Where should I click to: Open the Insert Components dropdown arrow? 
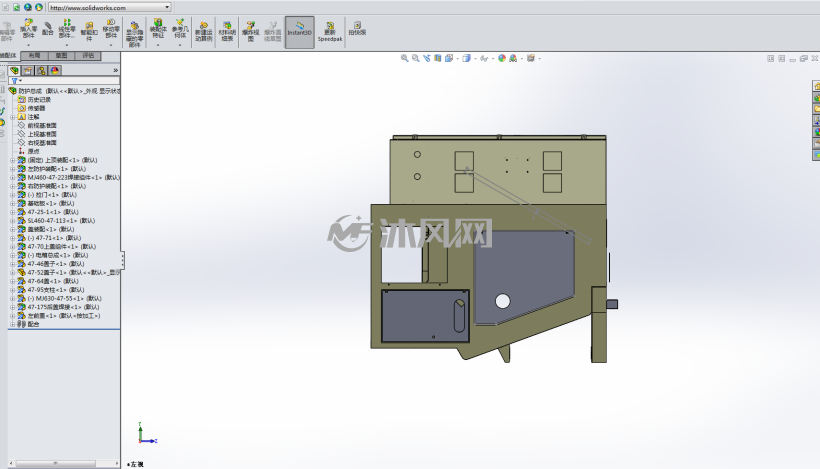28,45
